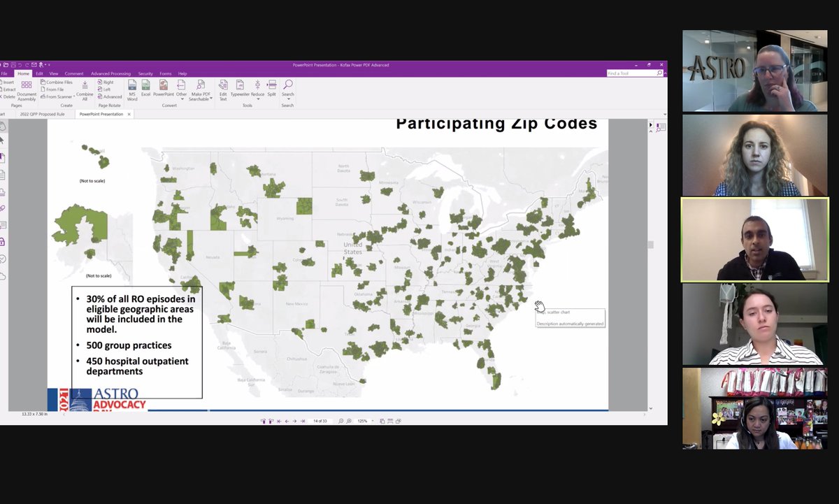This screenshot has height=504, width=839.
Task: Open the Search tool in ribbon
Action: [288, 88]
